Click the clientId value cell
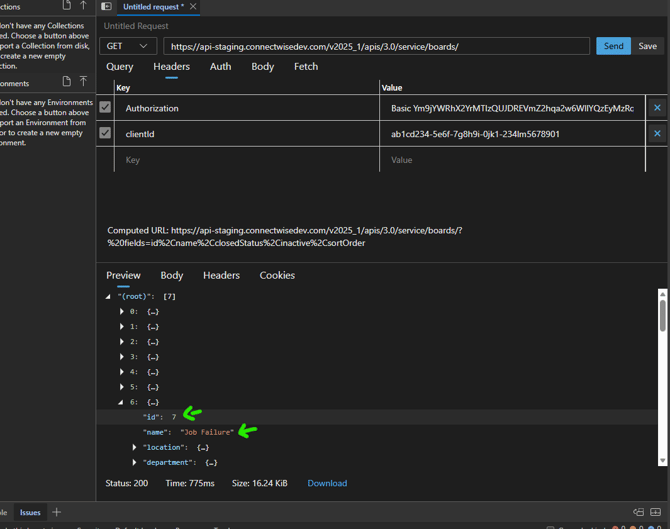 click(x=512, y=134)
